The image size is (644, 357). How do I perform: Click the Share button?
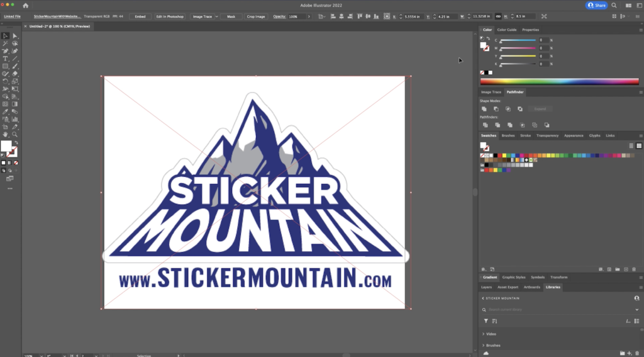pyautogui.click(x=597, y=5)
